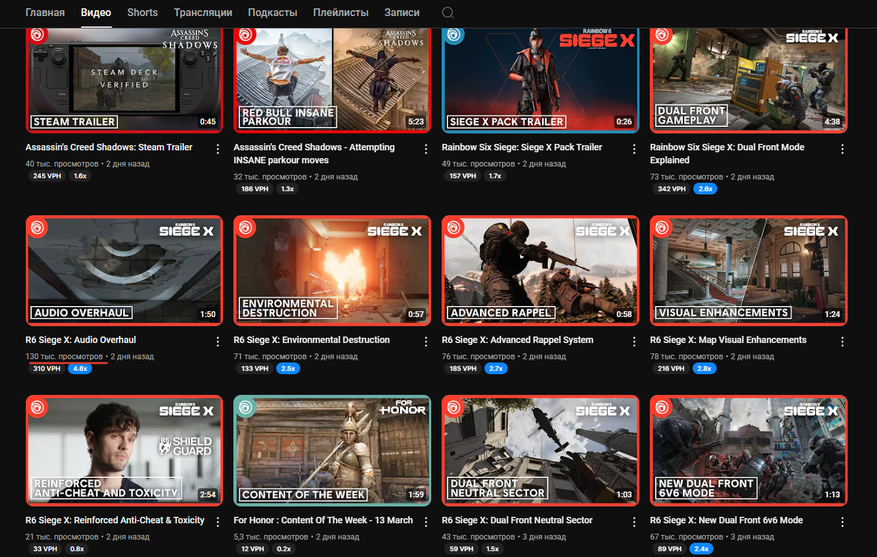Image resolution: width=877 pixels, height=557 pixels.
Task: Play the Dual Front Neutral Sector thumbnail
Action: [540, 451]
